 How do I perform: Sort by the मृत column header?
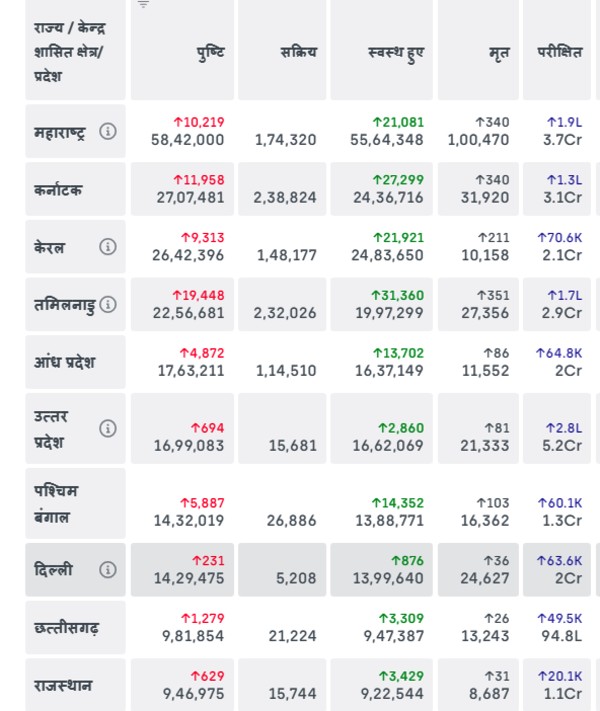pos(500,52)
